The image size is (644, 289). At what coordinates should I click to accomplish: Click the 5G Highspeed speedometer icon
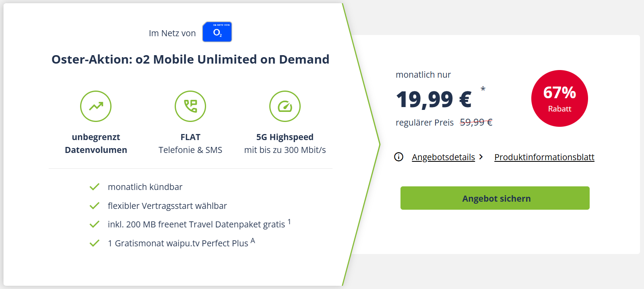point(285,106)
